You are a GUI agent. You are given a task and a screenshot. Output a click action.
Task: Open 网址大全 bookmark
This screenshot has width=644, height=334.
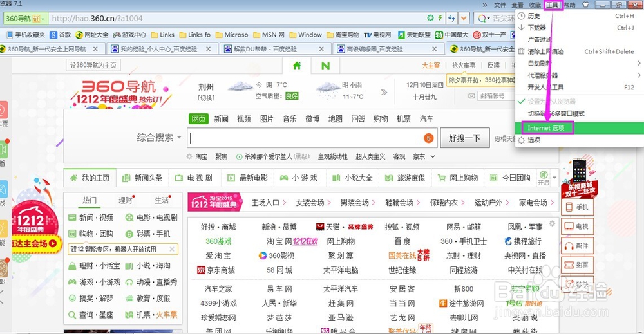pyautogui.click(x=92, y=35)
